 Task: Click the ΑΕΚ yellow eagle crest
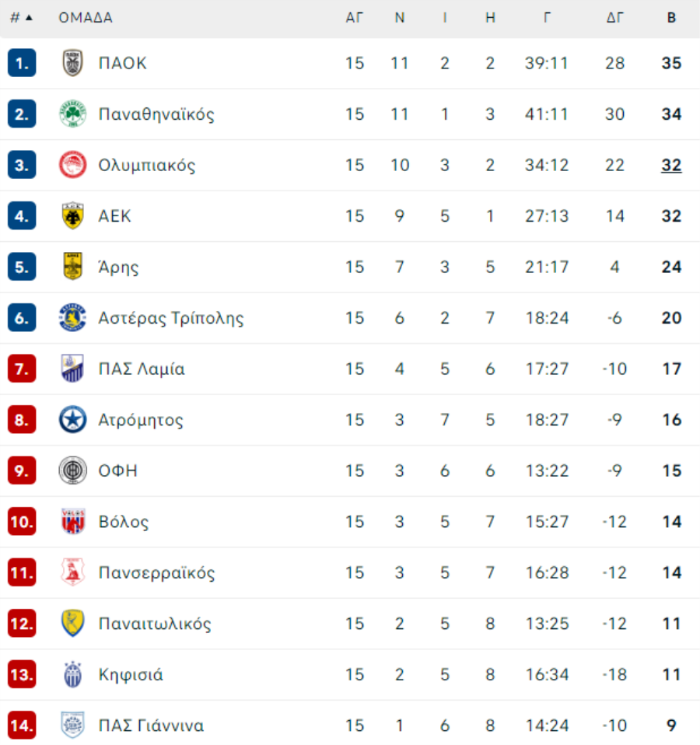pyautogui.click(x=72, y=215)
